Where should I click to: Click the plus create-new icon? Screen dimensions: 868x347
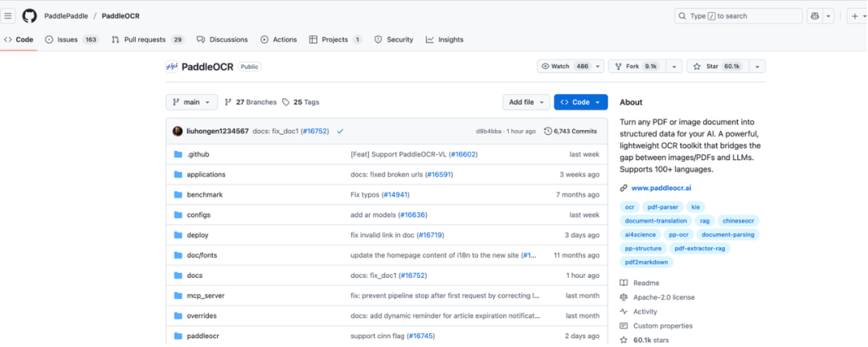pyautogui.click(x=856, y=16)
